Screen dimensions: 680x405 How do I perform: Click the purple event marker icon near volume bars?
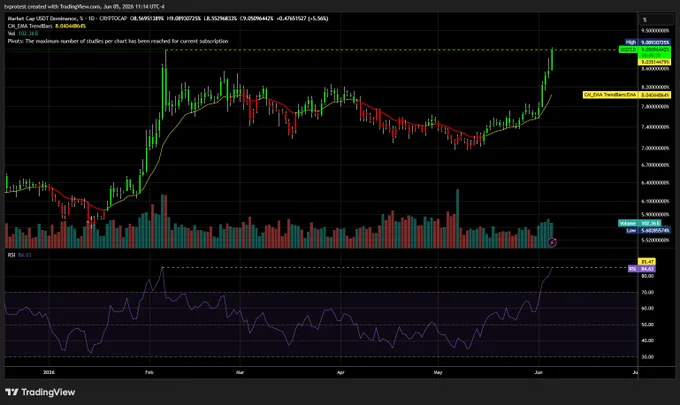tap(552, 242)
